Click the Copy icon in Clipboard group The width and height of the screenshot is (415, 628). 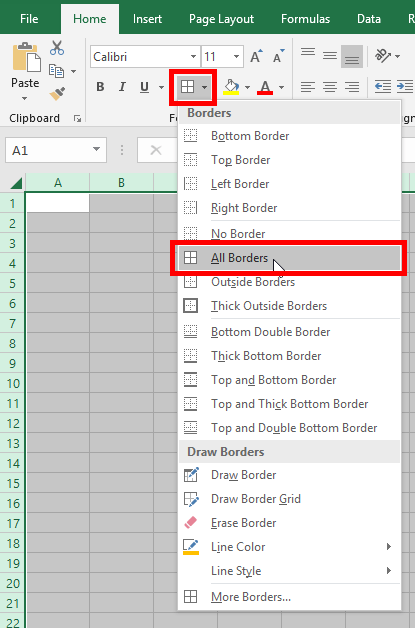pyautogui.click(x=56, y=71)
